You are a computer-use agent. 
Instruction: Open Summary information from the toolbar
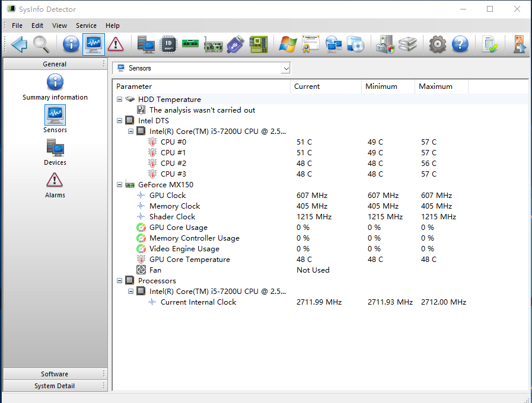71,44
